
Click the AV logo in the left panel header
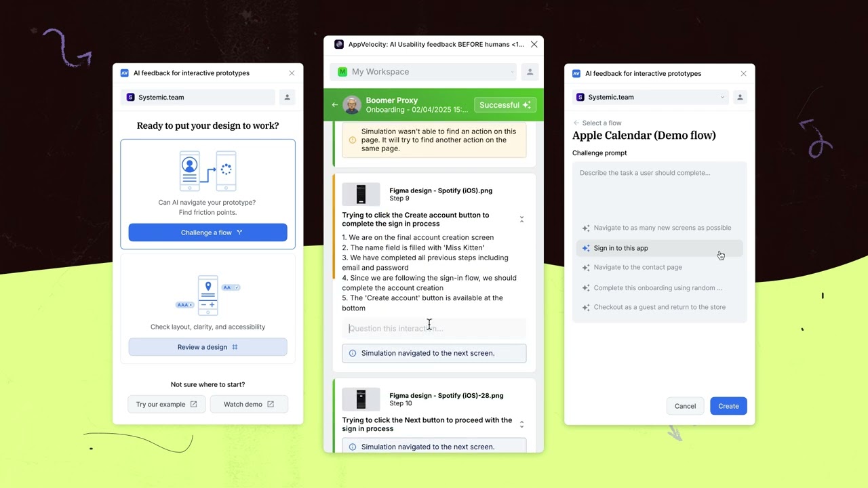tap(124, 73)
